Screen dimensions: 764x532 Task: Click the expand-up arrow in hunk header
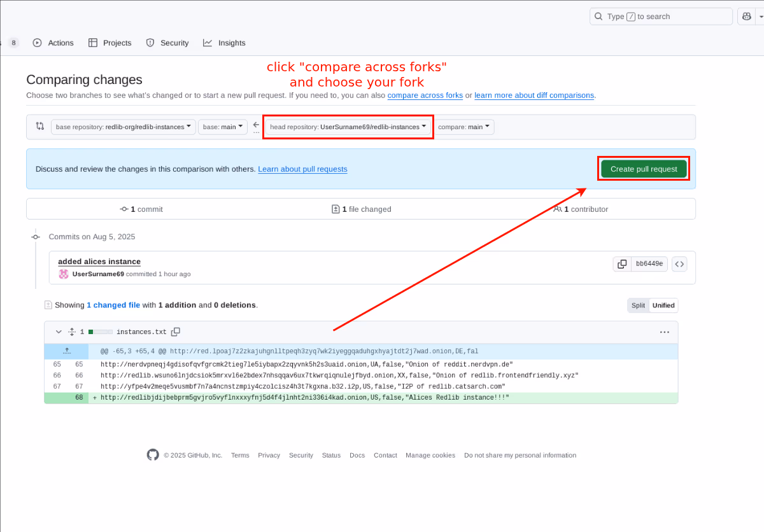(66, 351)
